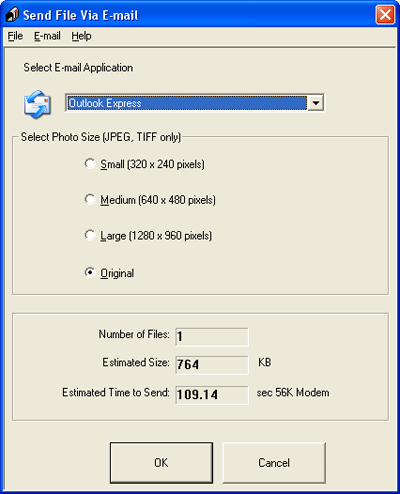Open the E-mail menu
Screen dimensions: 400x494
(47, 36)
